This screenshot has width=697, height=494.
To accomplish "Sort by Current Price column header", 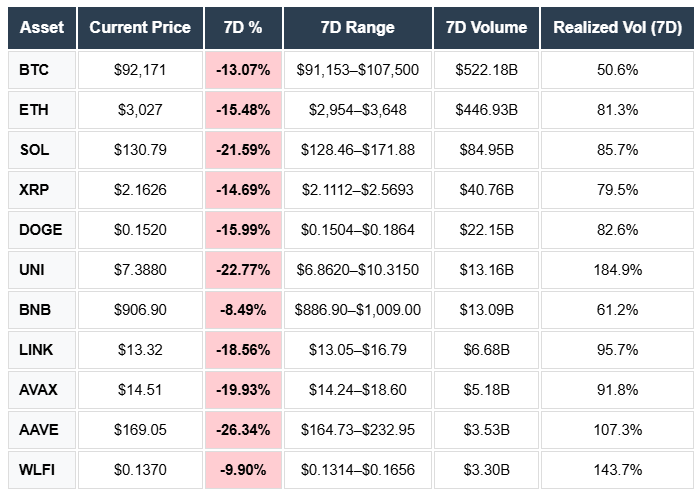I will point(140,27).
